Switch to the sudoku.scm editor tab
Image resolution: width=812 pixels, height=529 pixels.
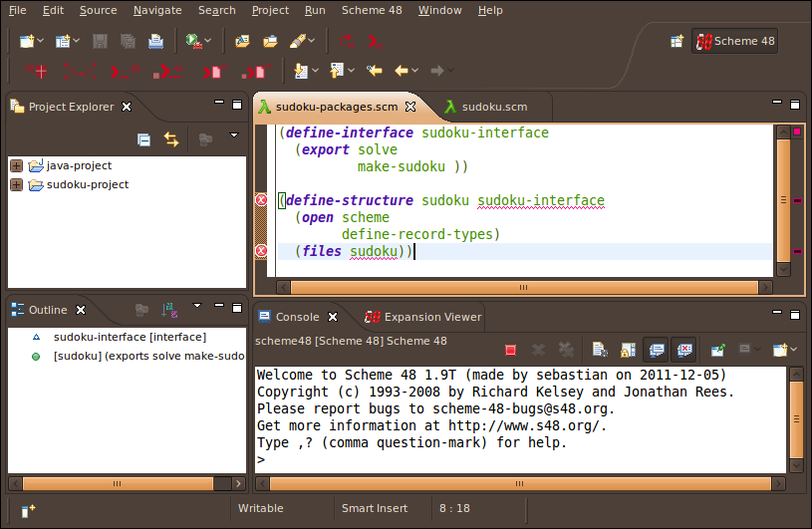486,107
